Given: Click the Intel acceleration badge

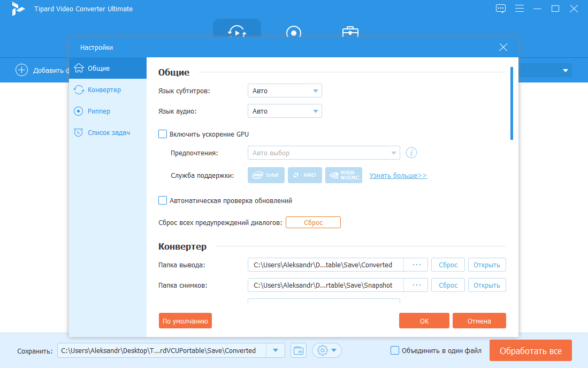Looking at the screenshot, I should click(x=266, y=175).
